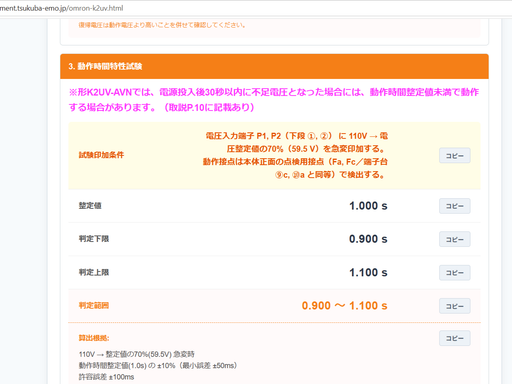Copy the 判定上限 value 1.100 s

455,272
